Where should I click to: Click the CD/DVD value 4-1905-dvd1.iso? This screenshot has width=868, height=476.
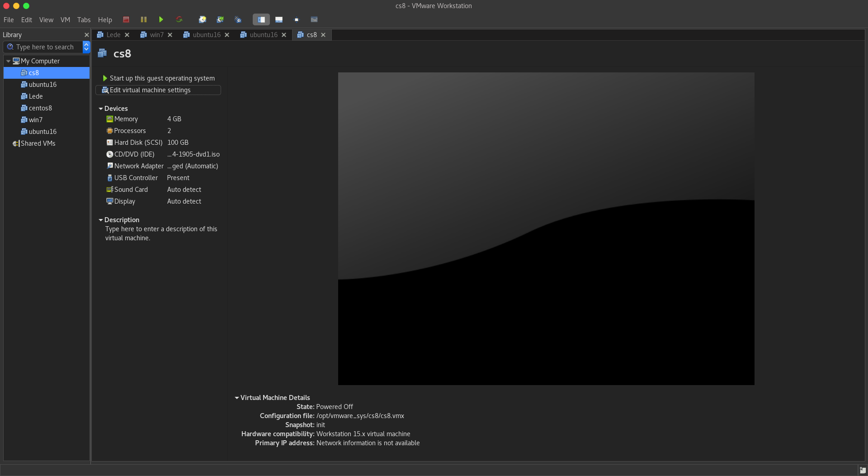click(193, 154)
